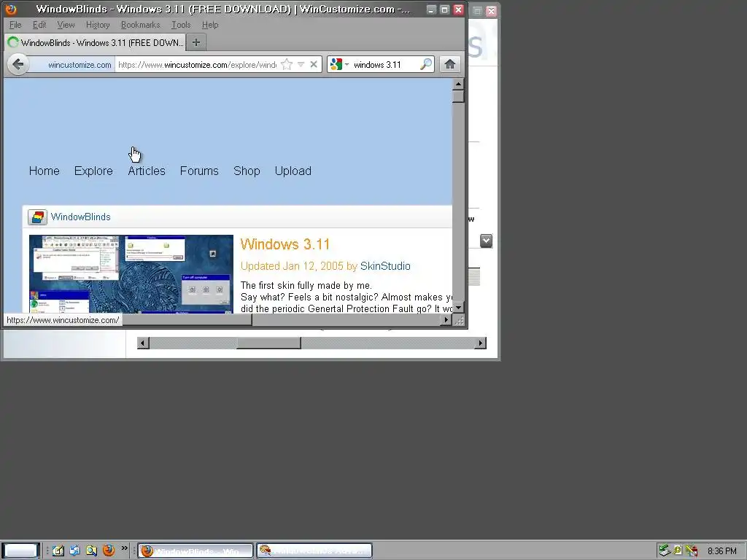Viewport: 747px width, 560px height.
Task: Open the Bookmarks menu
Action: (141, 25)
